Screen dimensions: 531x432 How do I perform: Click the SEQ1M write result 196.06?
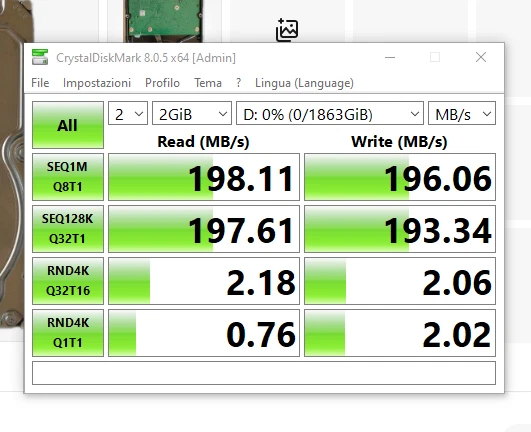400,177
